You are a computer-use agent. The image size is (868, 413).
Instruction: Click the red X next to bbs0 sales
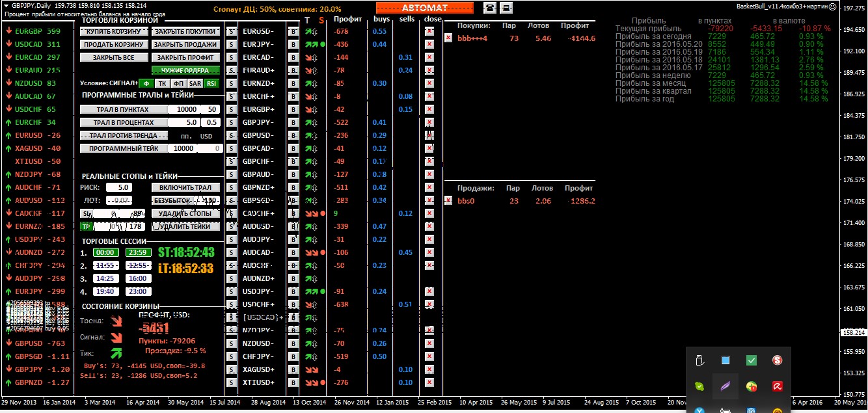tap(448, 201)
